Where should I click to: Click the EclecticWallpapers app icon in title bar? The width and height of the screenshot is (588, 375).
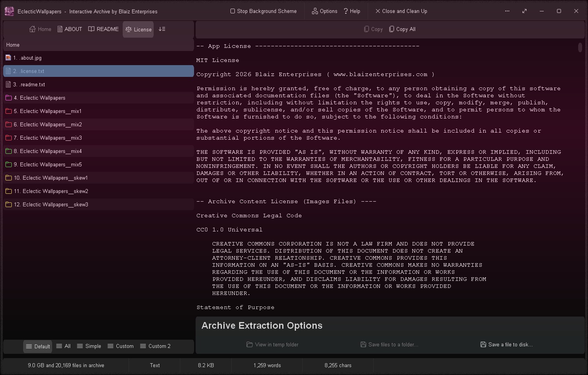tap(9, 11)
